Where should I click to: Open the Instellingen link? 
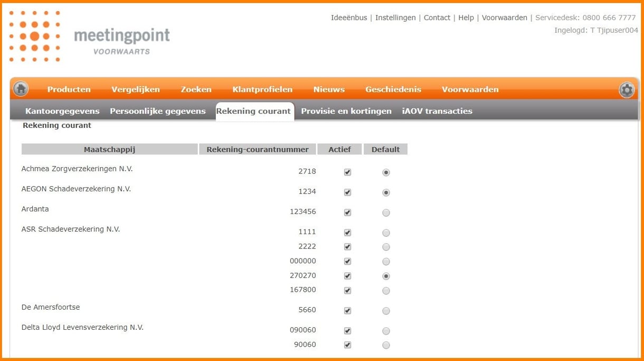[x=395, y=17]
